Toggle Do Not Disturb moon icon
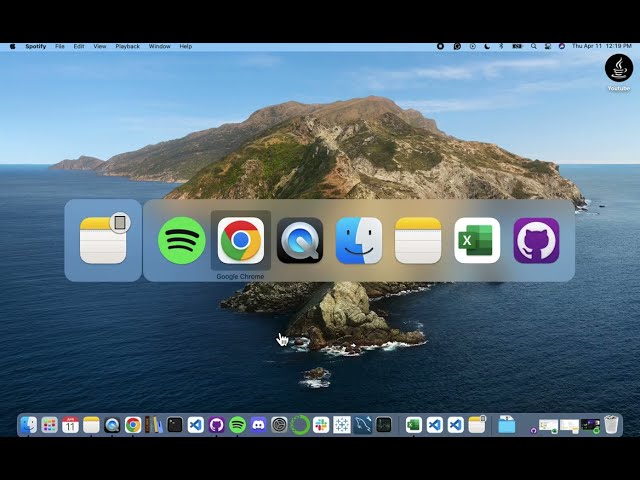640x480 pixels. tap(487, 47)
